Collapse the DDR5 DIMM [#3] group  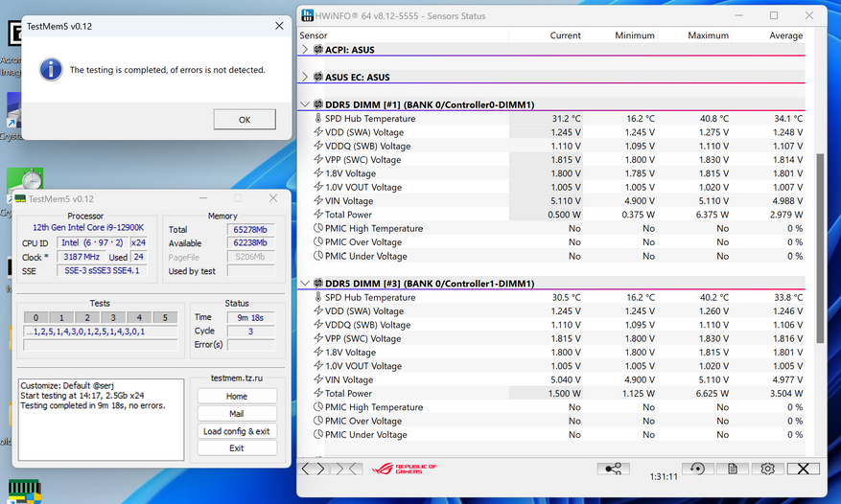point(306,284)
